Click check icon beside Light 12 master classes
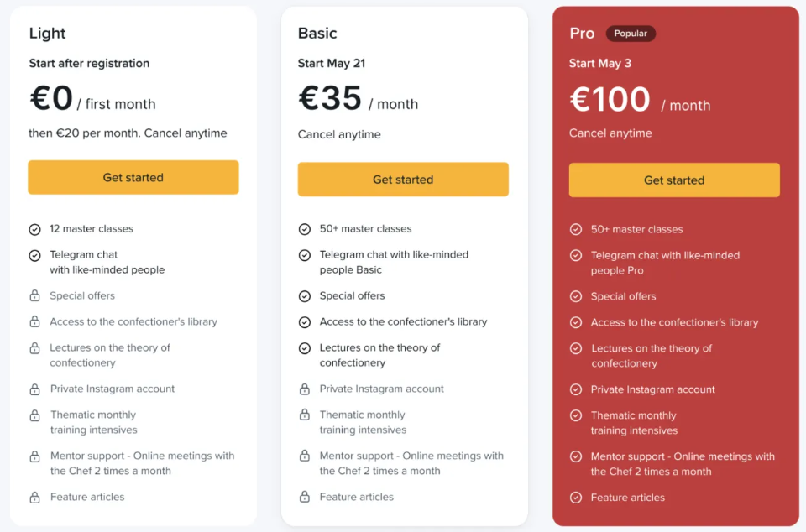The width and height of the screenshot is (806, 532). (x=34, y=230)
